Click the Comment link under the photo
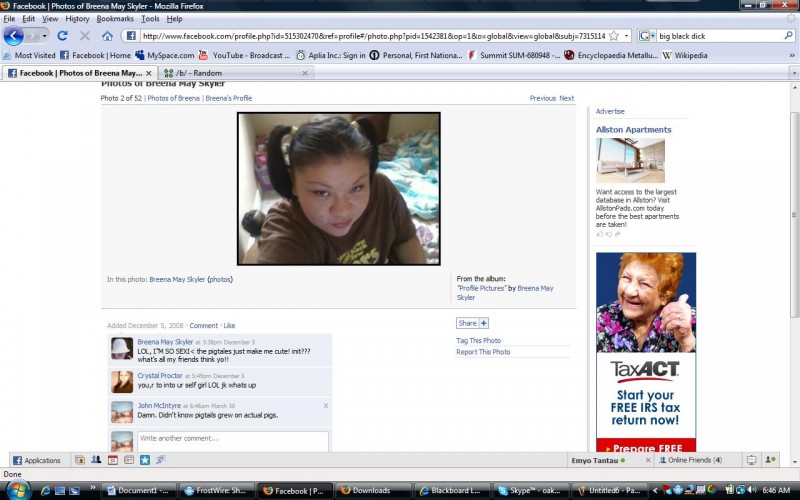This screenshot has width=800, height=500. [204, 326]
